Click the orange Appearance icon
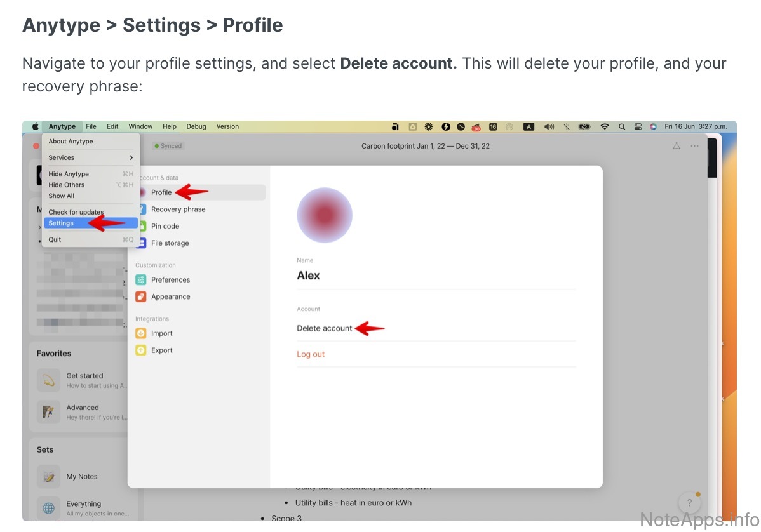The image size is (761, 532). click(141, 297)
